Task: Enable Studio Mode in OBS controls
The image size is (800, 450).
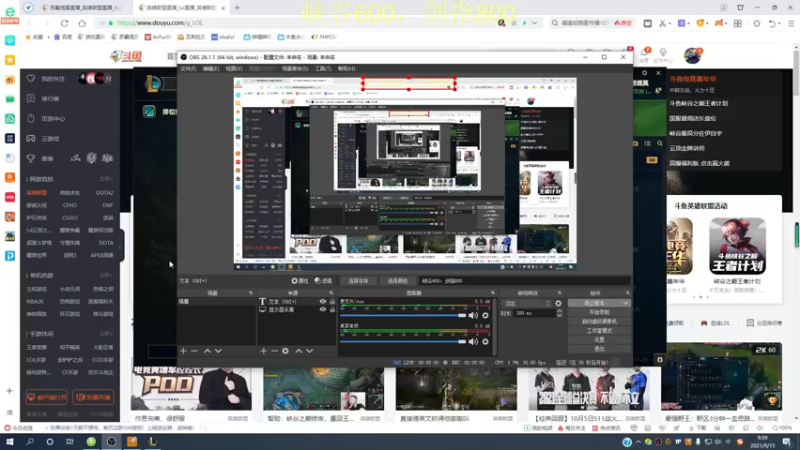Action: [599, 331]
